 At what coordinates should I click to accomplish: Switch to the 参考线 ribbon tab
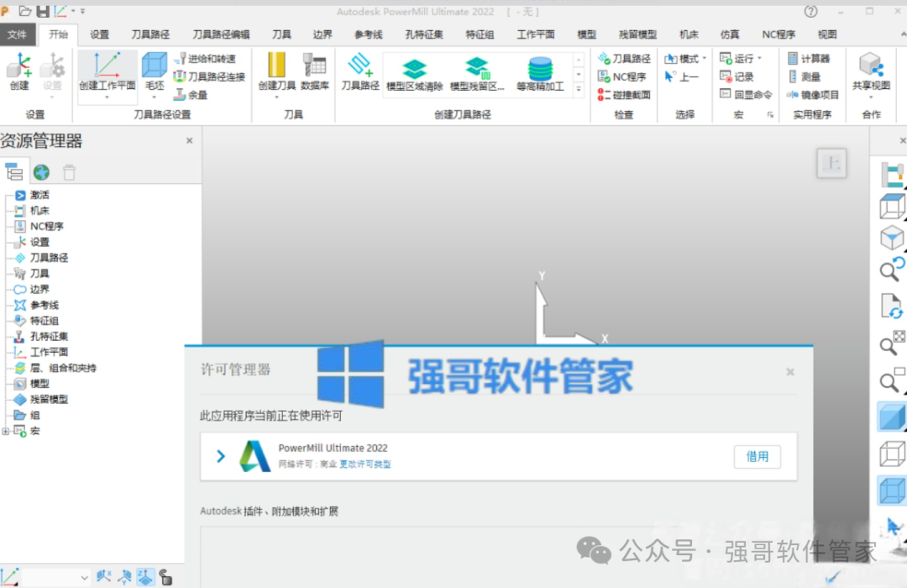[x=369, y=34]
